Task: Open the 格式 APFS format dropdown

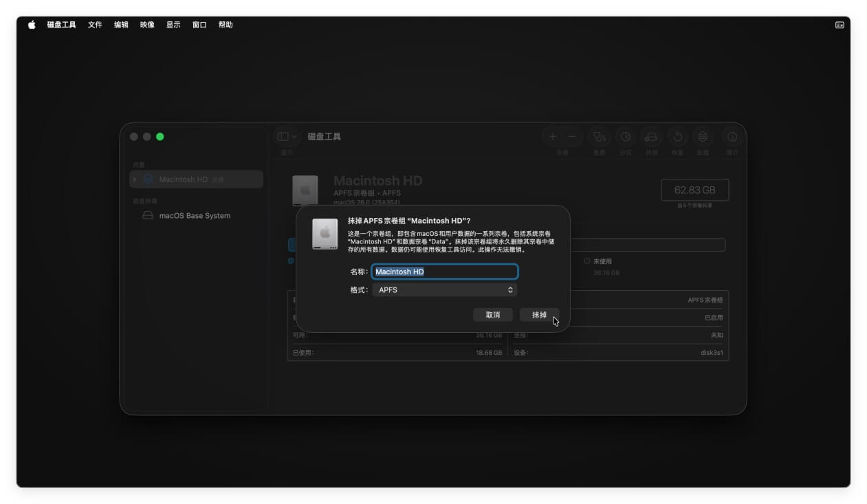Action: click(x=445, y=290)
